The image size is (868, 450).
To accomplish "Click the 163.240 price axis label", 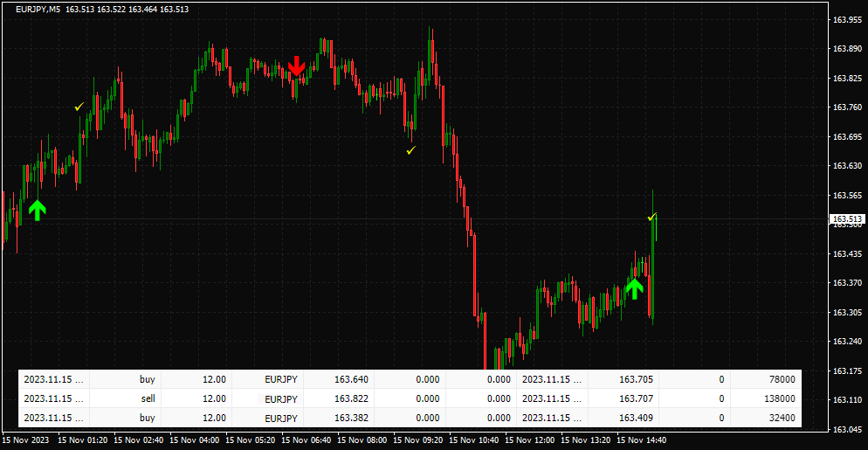I will pos(846,342).
